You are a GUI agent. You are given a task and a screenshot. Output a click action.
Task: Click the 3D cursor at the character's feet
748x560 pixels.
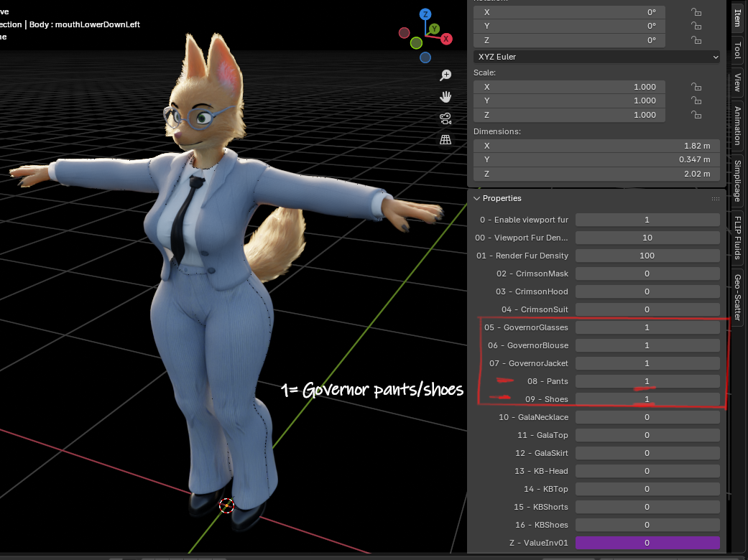(226, 505)
